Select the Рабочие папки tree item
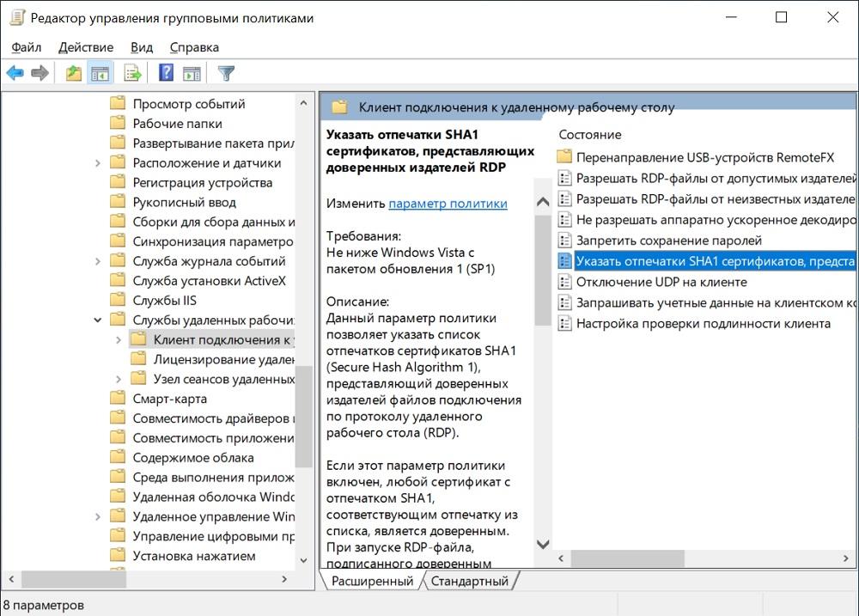The width and height of the screenshot is (859, 616). point(178,124)
